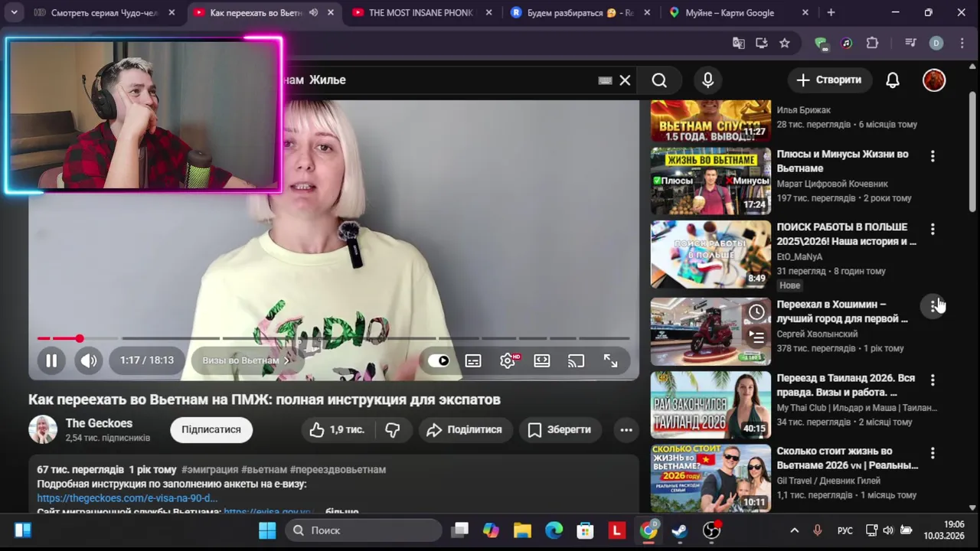The width and height of the screenshot is (980, 551).
Task: Open 'Плюсы и Минусы Жизни во Вьетнаме' thumbnail
Action: pyautogui.click(x=710, y=181)
